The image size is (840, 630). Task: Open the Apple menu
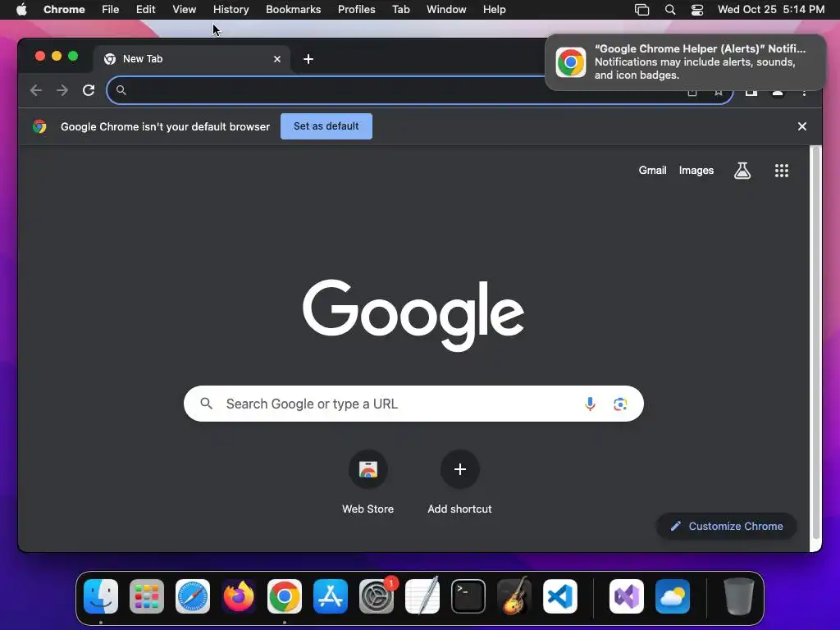point(21,10)
